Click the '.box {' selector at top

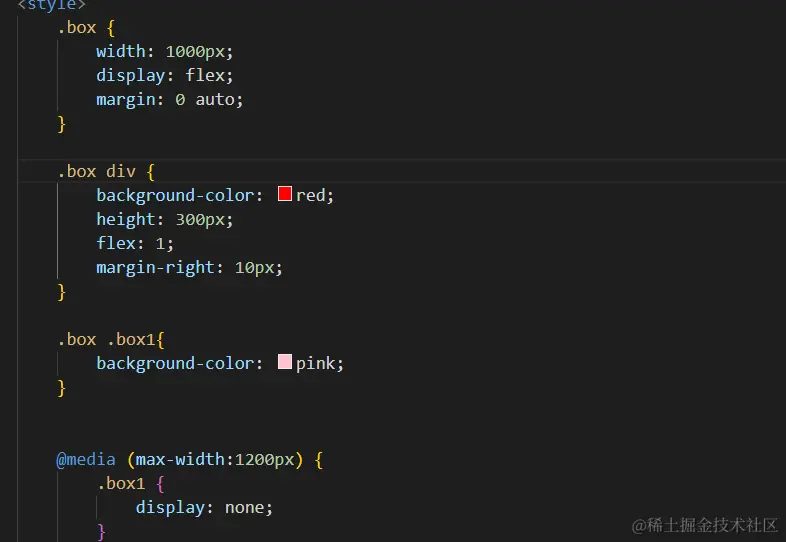[x=86, y=28]
